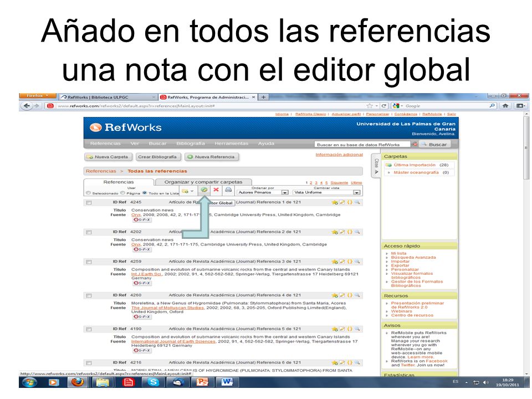
Task: Select the Página radio button
Action: tap(123, 193)
